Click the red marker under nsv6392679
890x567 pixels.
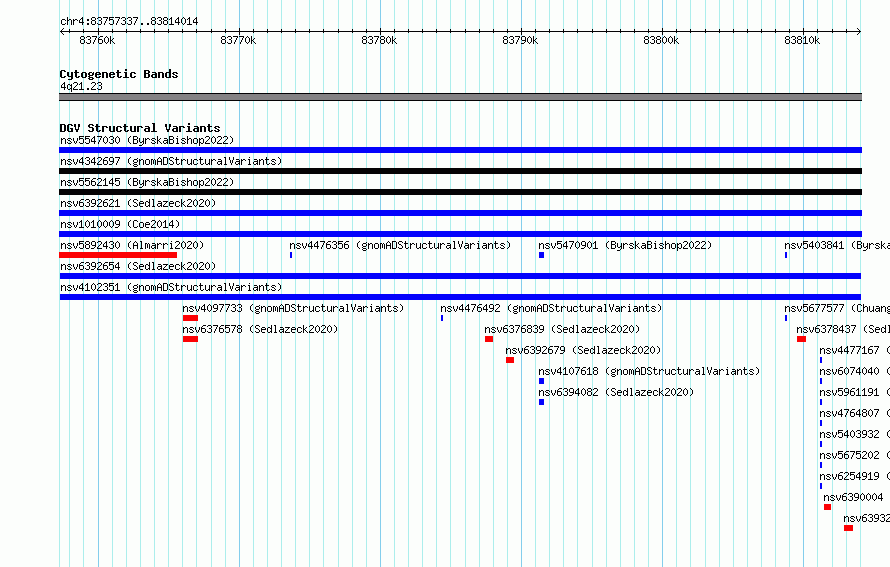click(x=510, y=360)
